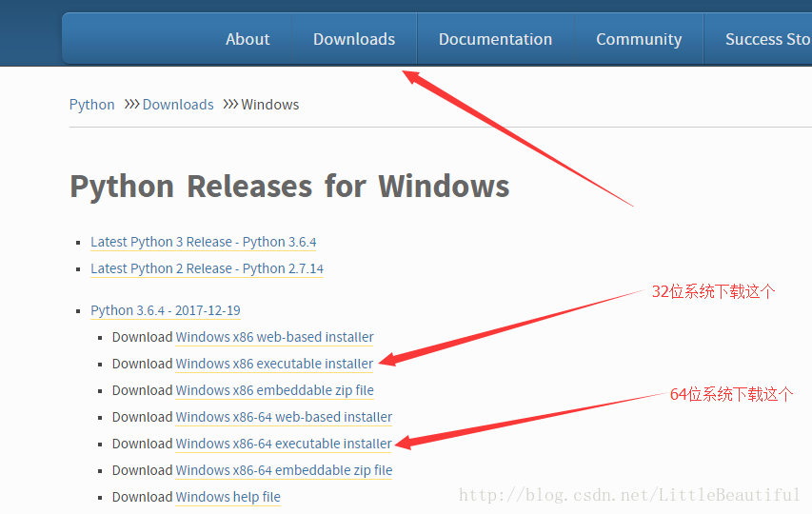Open the Success Stories navigation menu
The width and height of the screenshot is (812, 514).
768,39
